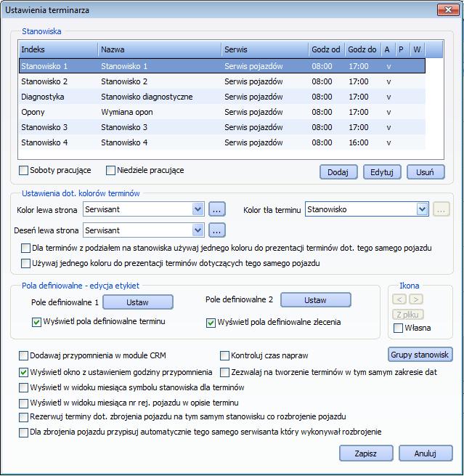Image resolution: width=464 pixels, height=476 pixels.
Task: Click the Godz do column header
Action: tap(363, 49)
